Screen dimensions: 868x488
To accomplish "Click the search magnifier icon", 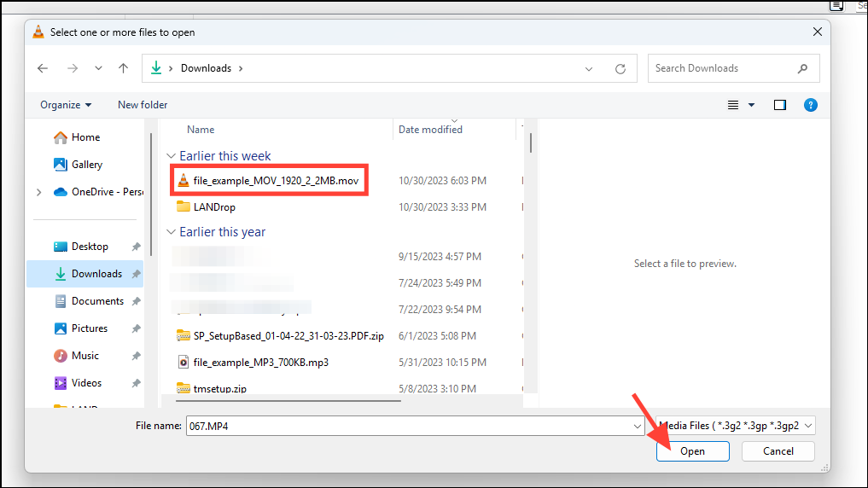I will 802,68.
